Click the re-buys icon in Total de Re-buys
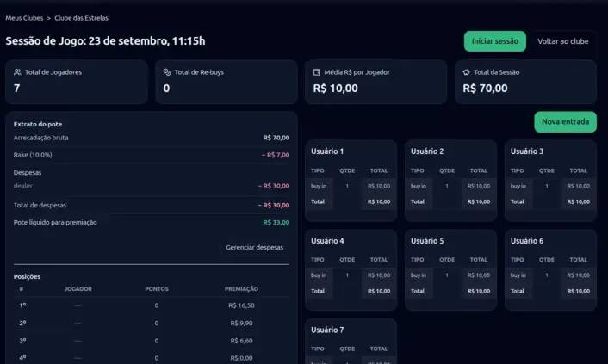 click(167, 72)
